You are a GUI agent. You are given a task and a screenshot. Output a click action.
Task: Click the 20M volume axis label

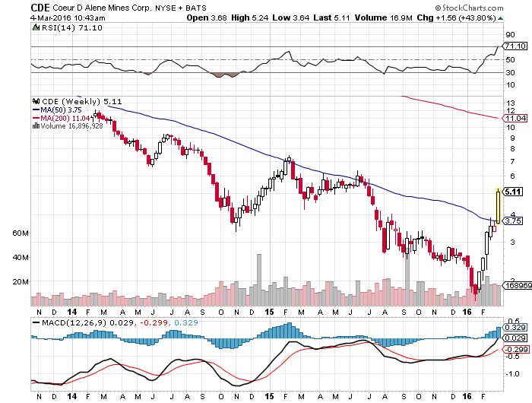point(21,282)
